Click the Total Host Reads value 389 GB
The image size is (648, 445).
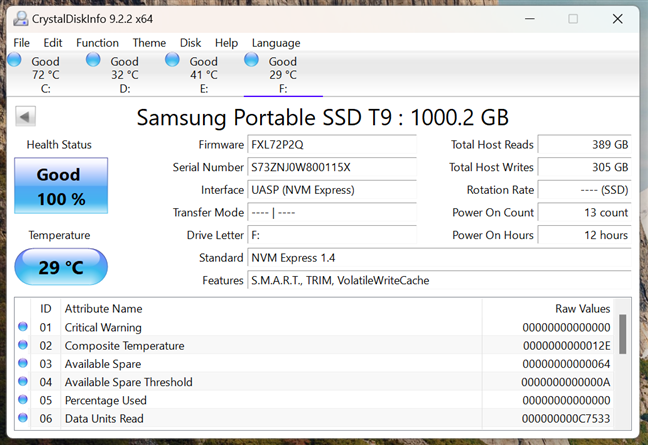tap(584, 145)
